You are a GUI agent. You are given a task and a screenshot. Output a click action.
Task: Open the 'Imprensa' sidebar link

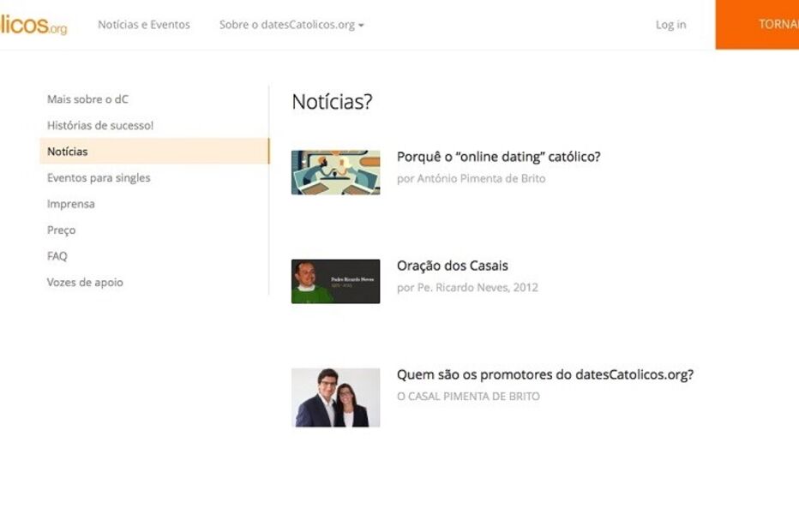71,204
